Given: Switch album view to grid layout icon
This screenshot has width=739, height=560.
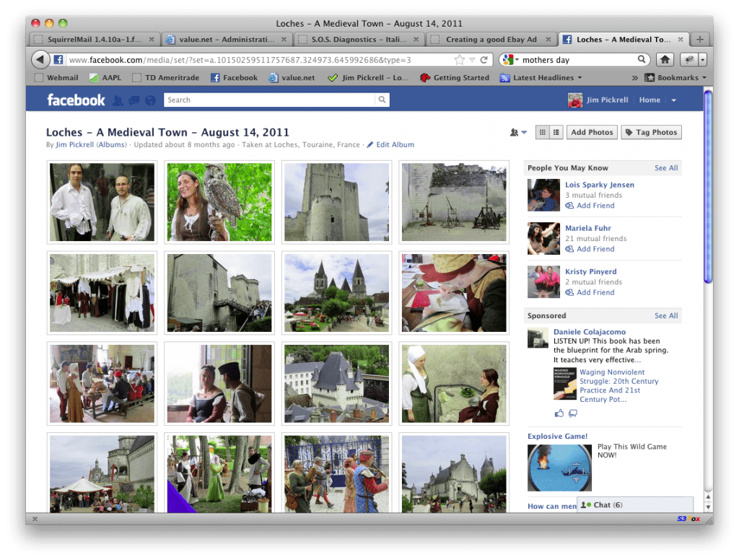Looking at the screenshot, I should [x=542, y=132].
